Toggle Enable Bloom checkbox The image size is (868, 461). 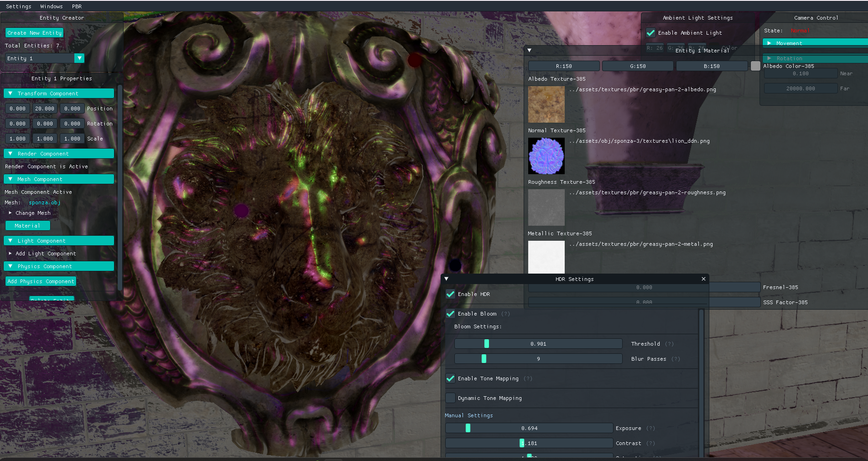(x=450, y=314)
